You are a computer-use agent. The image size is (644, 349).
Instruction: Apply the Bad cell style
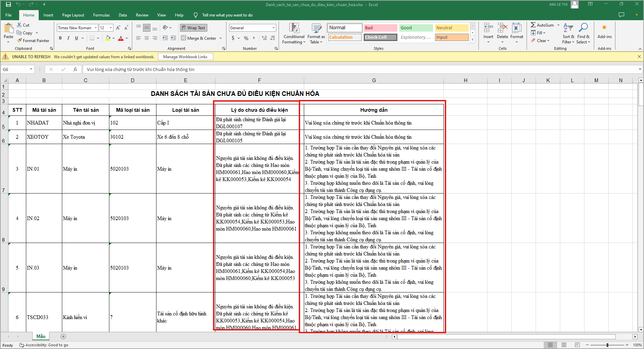coord(380,28)
